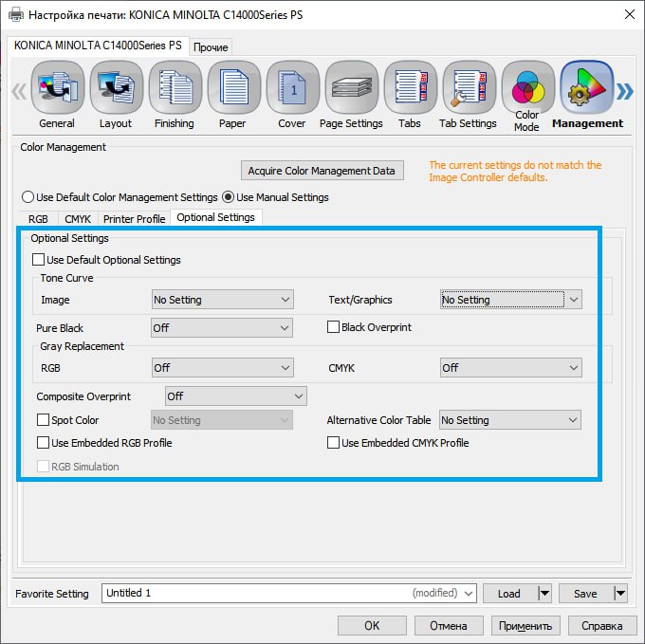Open the General settings icon
Image resolution: width=645 pixels, height=644 pixels.
tap(58, 87)
